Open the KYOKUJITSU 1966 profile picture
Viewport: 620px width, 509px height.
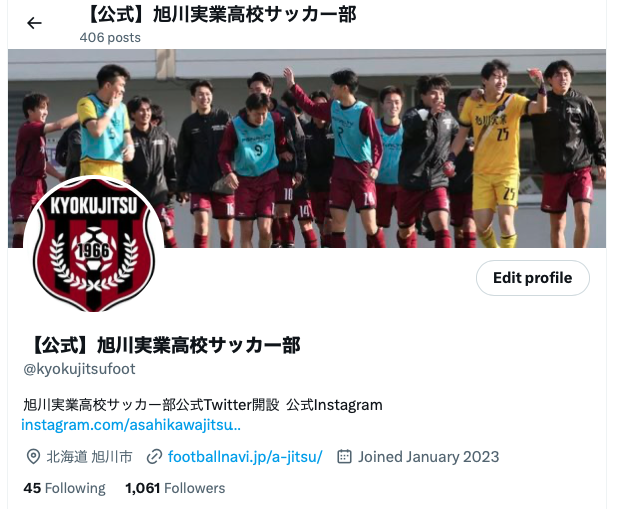[94, 245]
